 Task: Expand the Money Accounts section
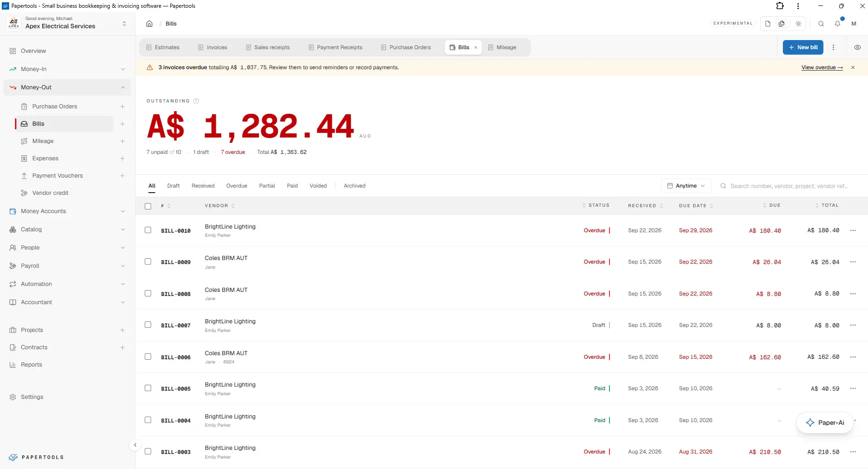pos(67,211)
